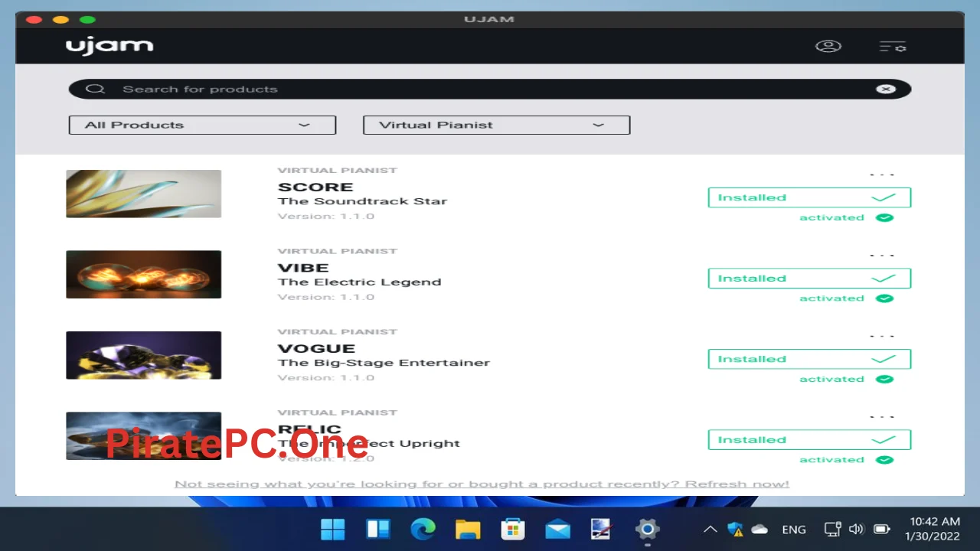Switch the ENG input language
980x551 pixels.
(794, 530)
